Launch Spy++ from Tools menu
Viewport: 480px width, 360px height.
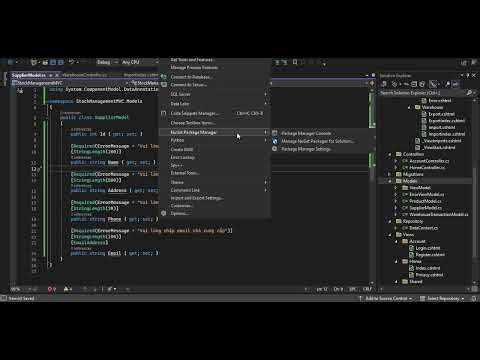(176, 165)
